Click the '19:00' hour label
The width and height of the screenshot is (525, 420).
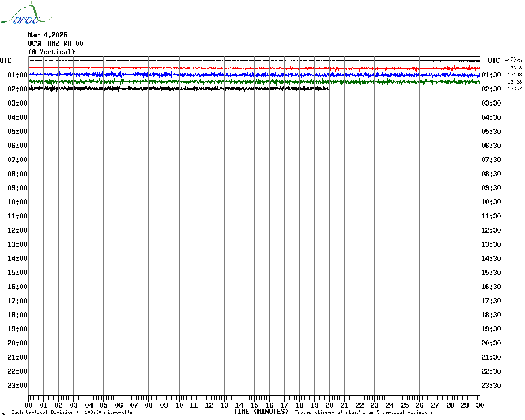click(x=17, y=329)
